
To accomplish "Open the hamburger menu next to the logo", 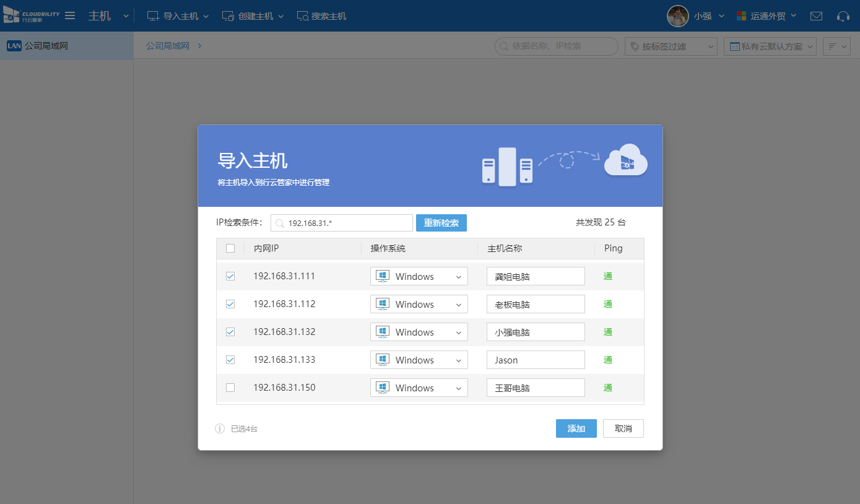I will coord(69,15).
